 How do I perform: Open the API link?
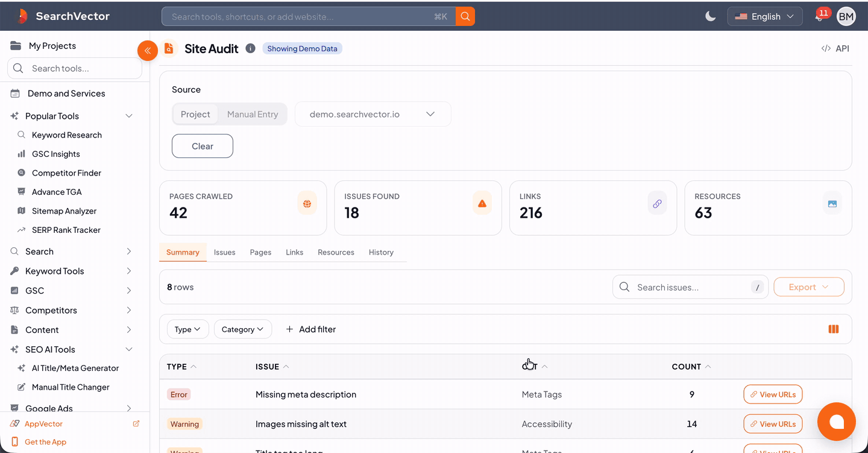pyautogui.click(x=835, y=48)
